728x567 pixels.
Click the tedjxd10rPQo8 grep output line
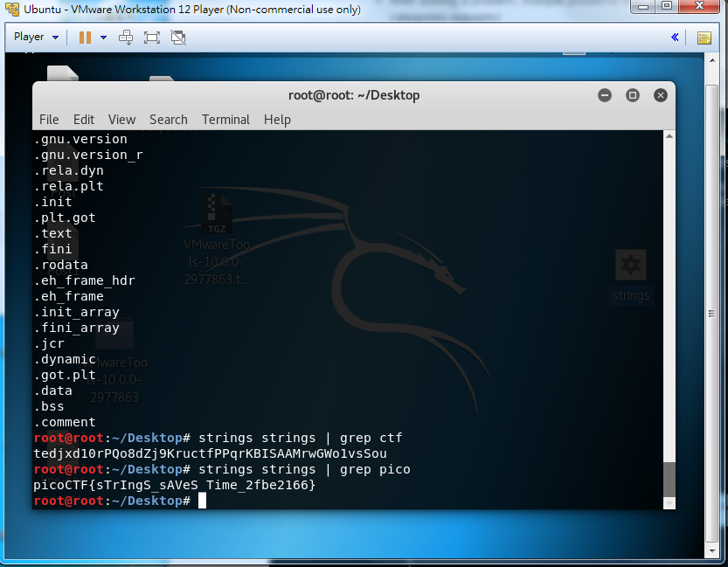tap(210, 453)
